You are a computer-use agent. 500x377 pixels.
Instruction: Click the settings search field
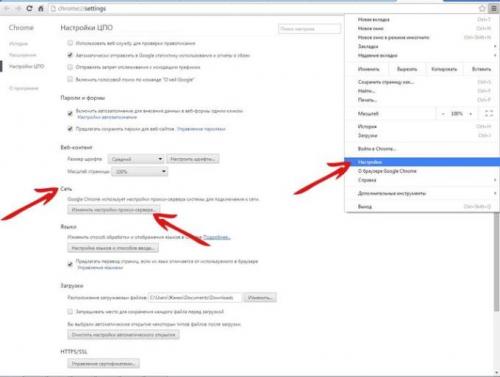[x=309, y=29]
